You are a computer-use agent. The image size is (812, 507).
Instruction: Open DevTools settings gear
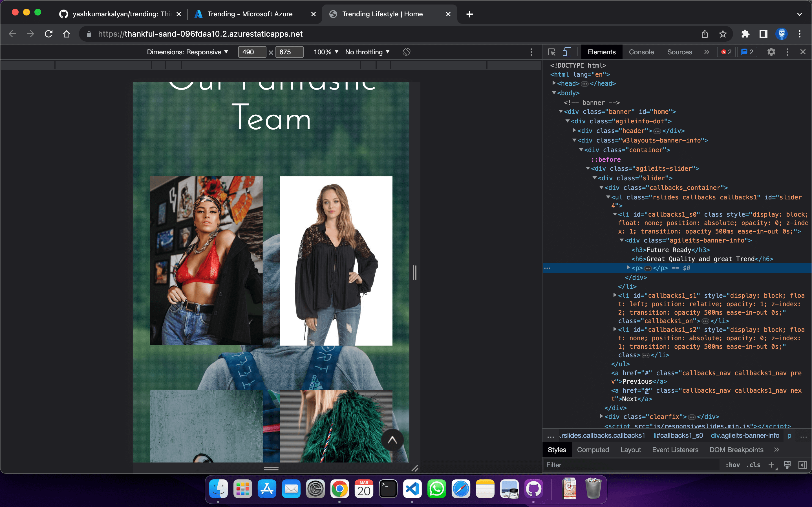coord(771,52)
